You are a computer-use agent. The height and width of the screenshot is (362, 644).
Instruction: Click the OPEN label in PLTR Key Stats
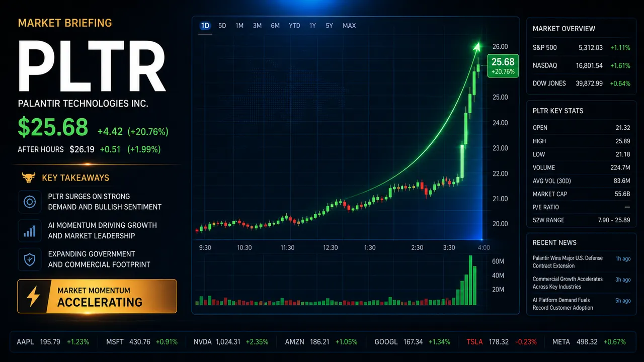click(x=540, y=128)
